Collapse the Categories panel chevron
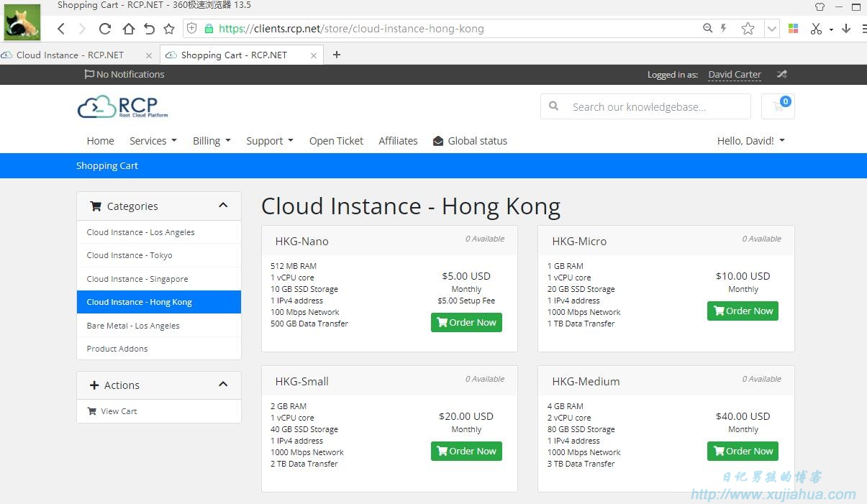The height and width of the screenshot is (504, 867). pos(223,206)
